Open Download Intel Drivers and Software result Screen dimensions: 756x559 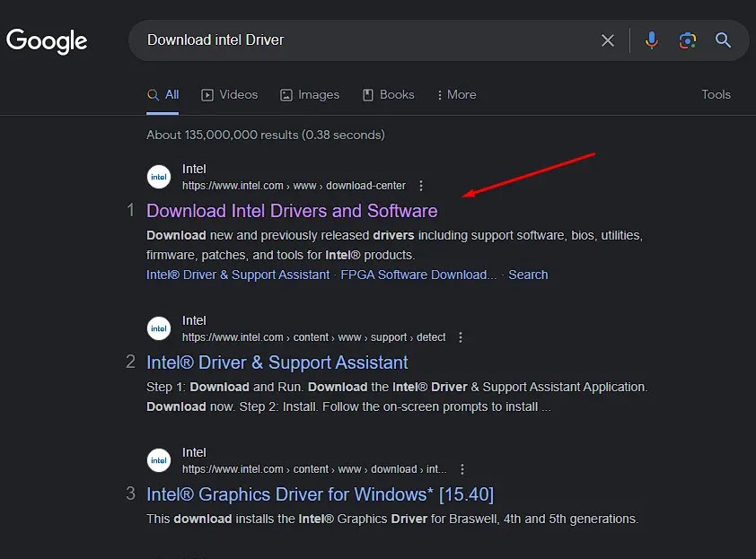point(292,211)
